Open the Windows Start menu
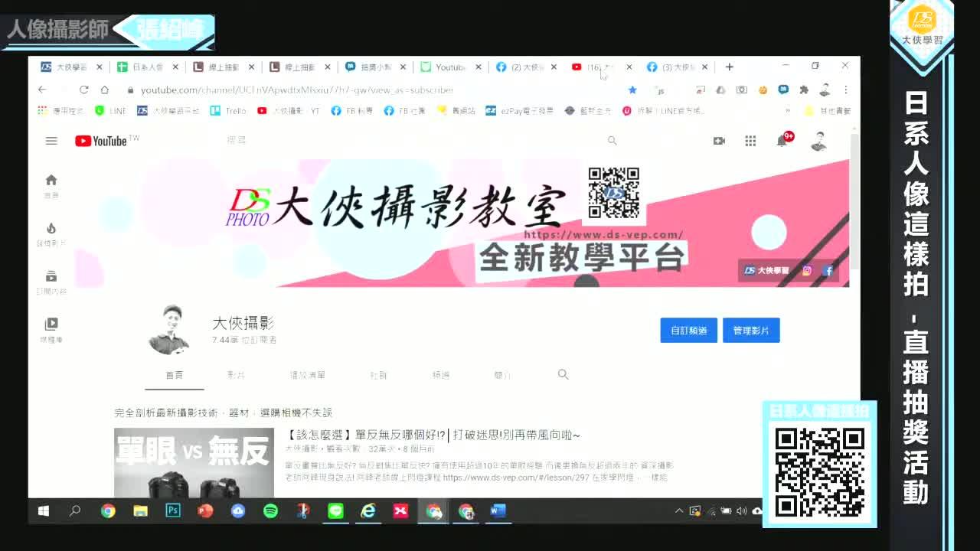Viewport: 980px width, 551px height. tap(43, 510)
